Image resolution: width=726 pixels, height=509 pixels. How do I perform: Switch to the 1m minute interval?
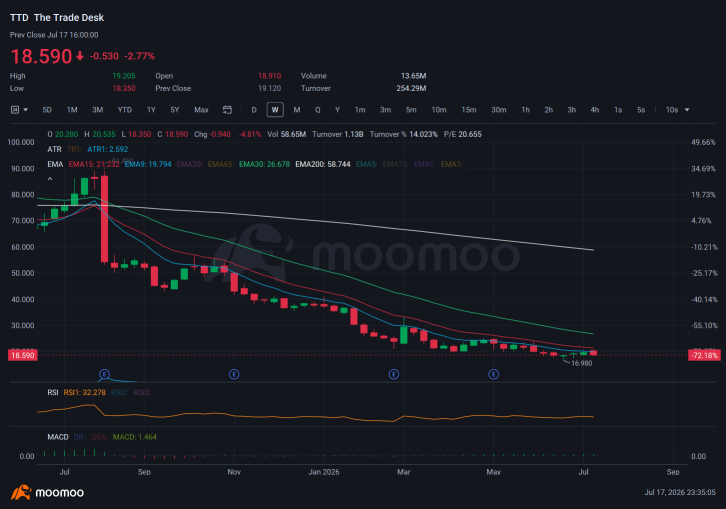point(360,110)
